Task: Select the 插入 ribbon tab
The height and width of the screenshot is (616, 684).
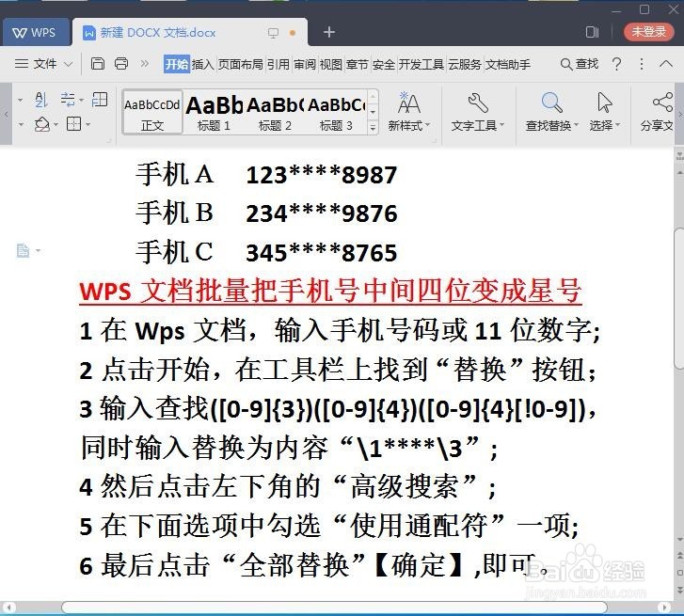Action: coord(203,65)
